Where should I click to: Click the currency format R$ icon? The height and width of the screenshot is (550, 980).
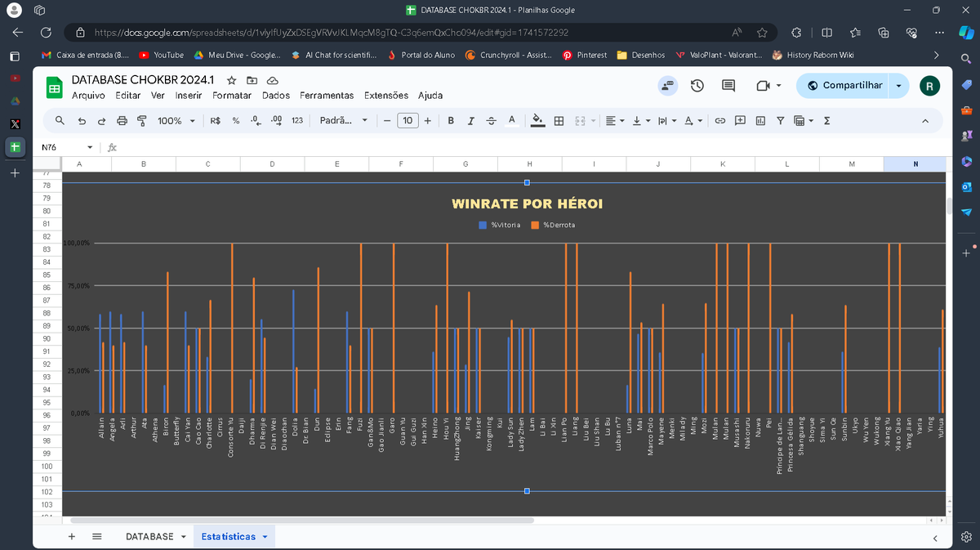pos(215,120)
